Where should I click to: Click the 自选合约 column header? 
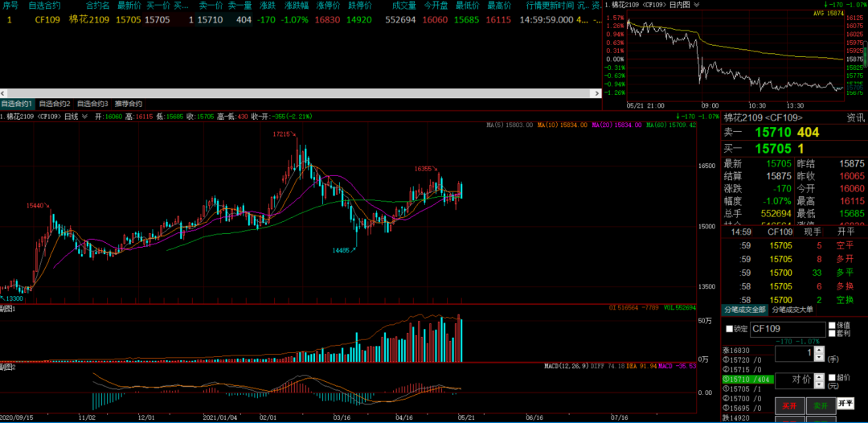point(43,6)
